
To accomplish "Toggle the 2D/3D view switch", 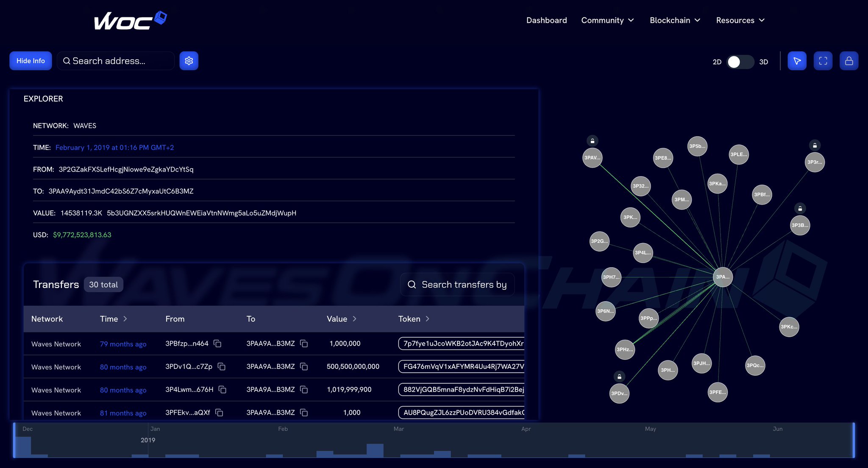I will coord(740,62).
